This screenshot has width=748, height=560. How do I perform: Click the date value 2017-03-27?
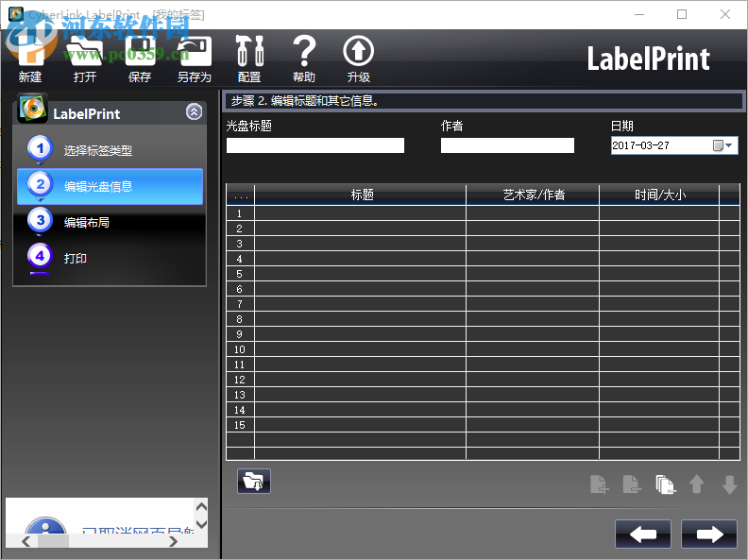pos(640,145)
